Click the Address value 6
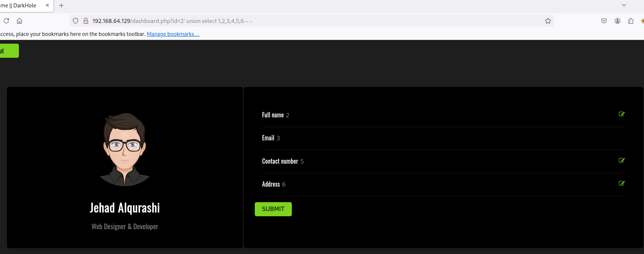644x254 pixels. (284, 185)
